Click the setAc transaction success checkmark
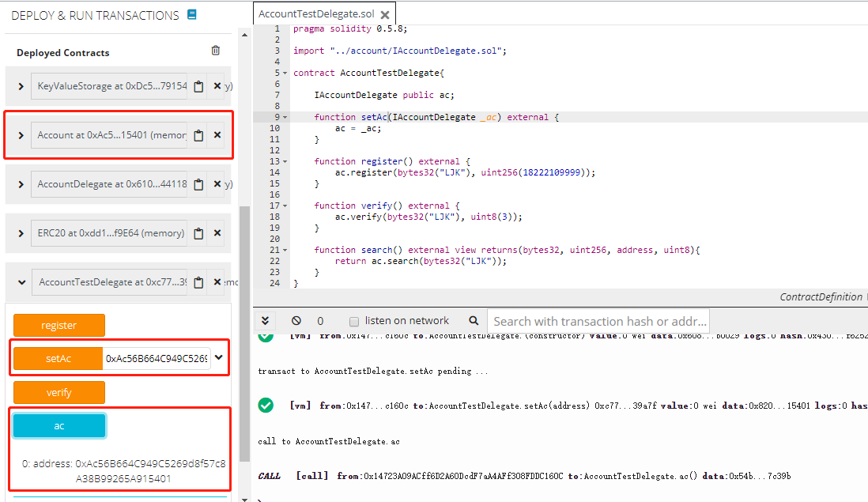The height and width of the screenshot is (502, 868). click(x=266, y=405)
